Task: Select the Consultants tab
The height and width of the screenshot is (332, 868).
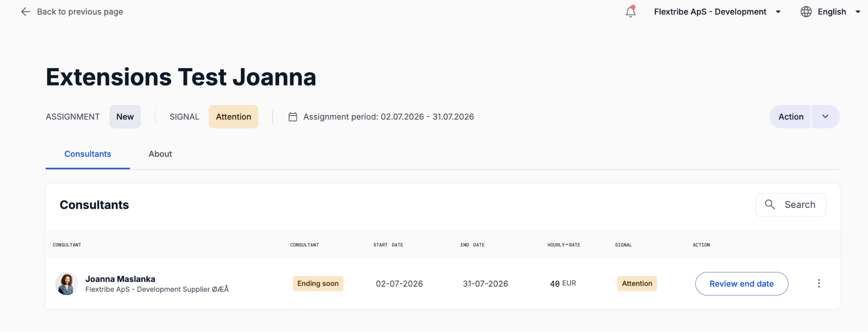Action: point(88,154)
